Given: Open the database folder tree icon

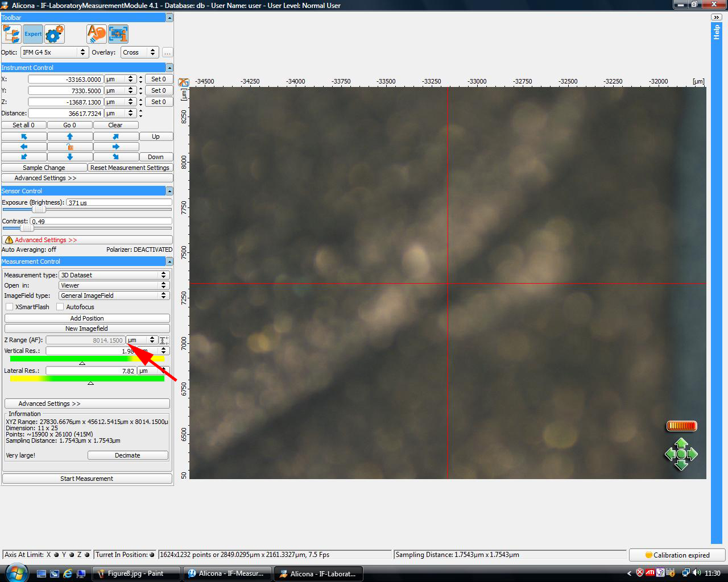Looking at the screenshot, I should (11, 34).
